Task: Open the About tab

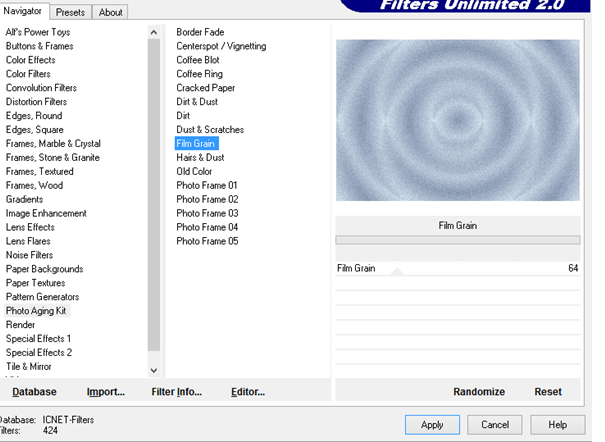Action: (110, 12)
